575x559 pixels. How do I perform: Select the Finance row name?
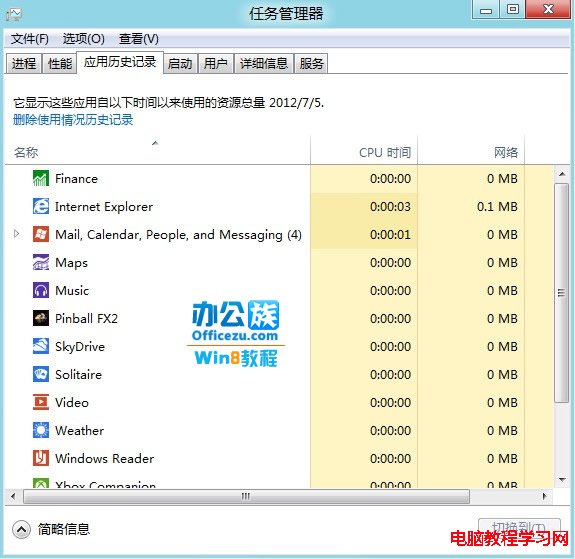pyautogui.click(x=77, y=179)
